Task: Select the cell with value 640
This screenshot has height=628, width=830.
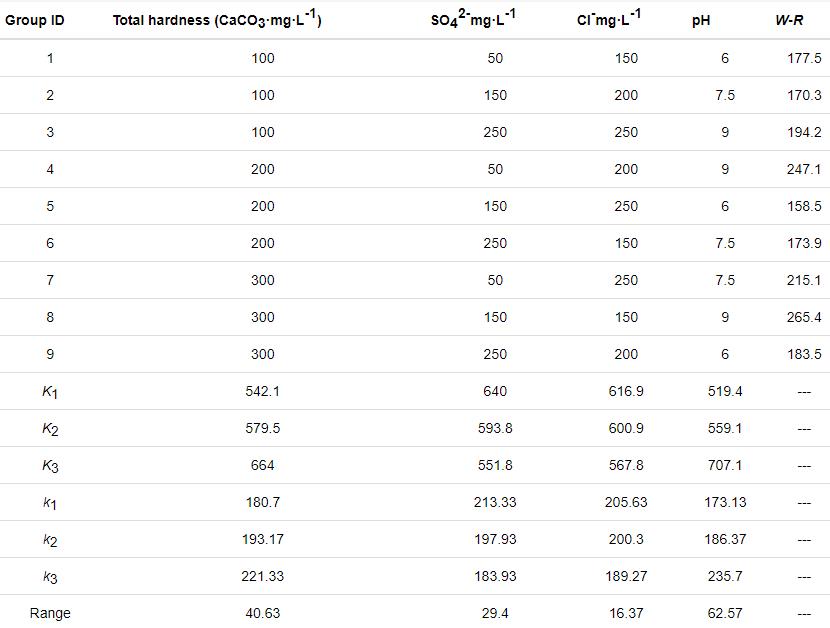Action: (495, 391)
